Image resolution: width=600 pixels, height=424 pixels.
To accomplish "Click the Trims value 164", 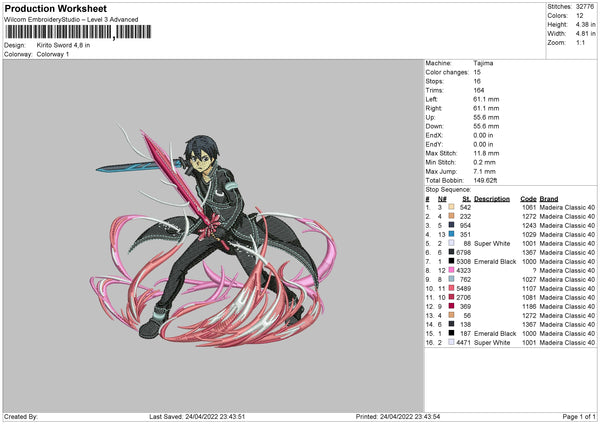I will (478, 90).
